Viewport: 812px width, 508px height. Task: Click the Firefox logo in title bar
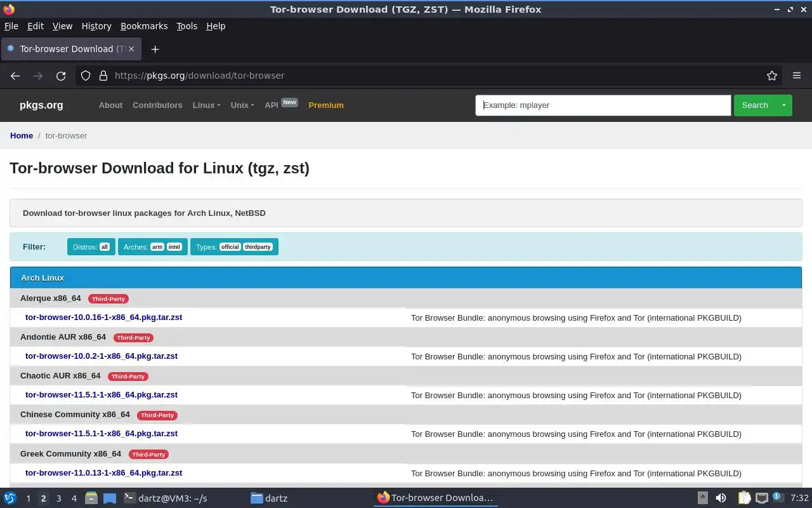9,9
